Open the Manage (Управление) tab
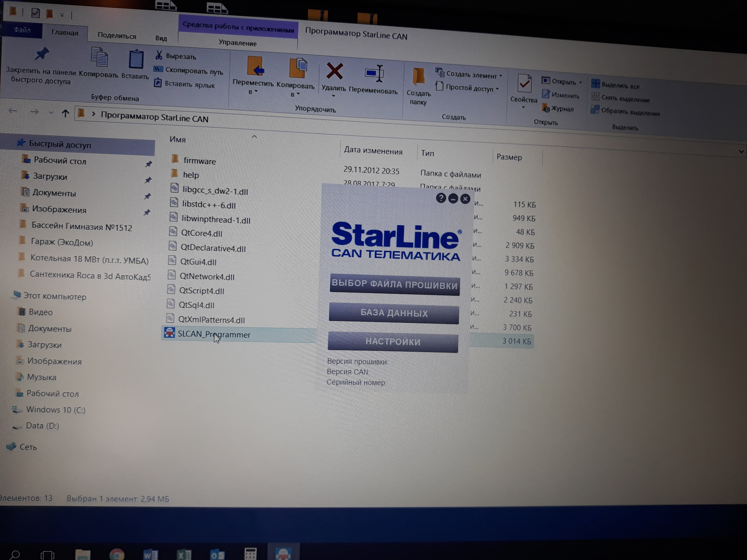 click(x=237, y=43)
